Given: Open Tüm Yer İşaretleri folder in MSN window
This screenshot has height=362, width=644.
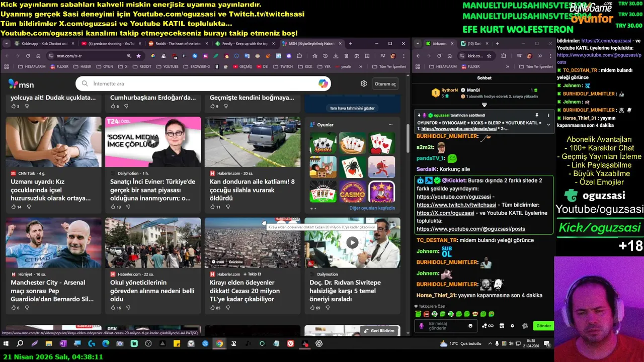Looking at the screenshot, I should pos(389,66).
